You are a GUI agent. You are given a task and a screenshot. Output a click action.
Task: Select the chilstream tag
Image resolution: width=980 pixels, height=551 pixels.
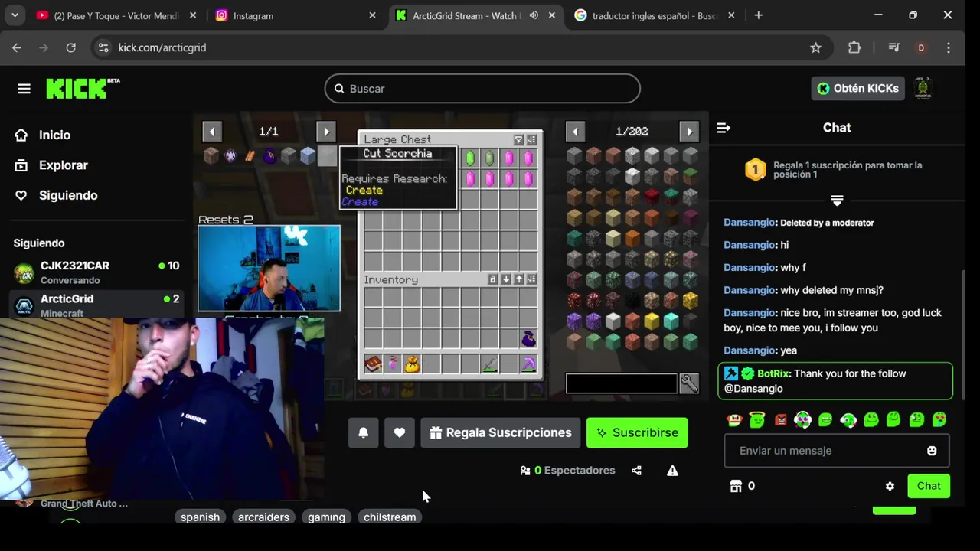click(390, 517)
